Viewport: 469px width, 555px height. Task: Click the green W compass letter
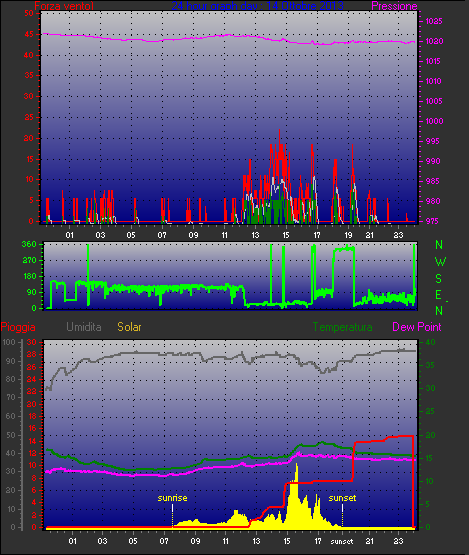pyautogui.click(x=440, y=262)
